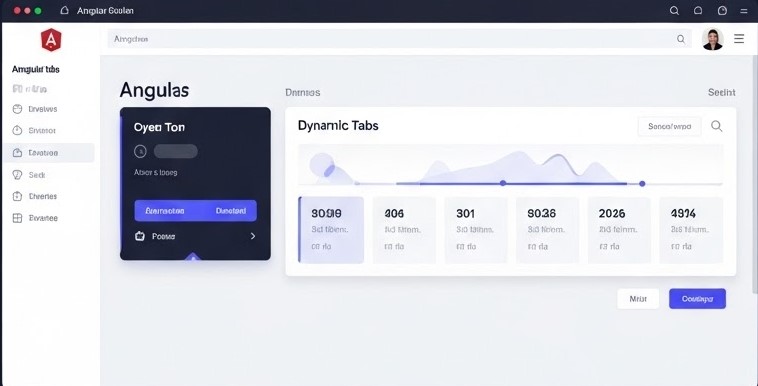Click the clock icon in the title bar

click(x=722, y=11)
